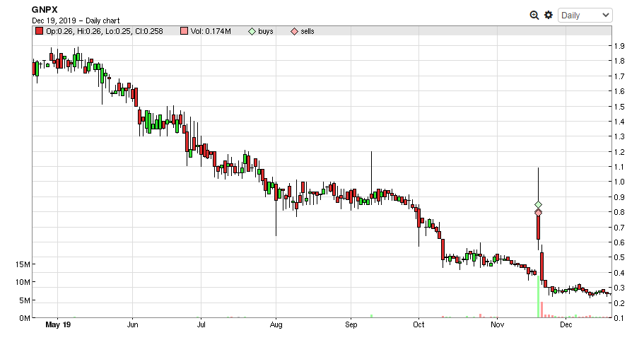Click the 'Op:0.26, Hi:0.26, Lo:0.25, Cl:0.258' readout
This screenshot has height=352, width=644.
pyautogui.click(x=105, y=31)
